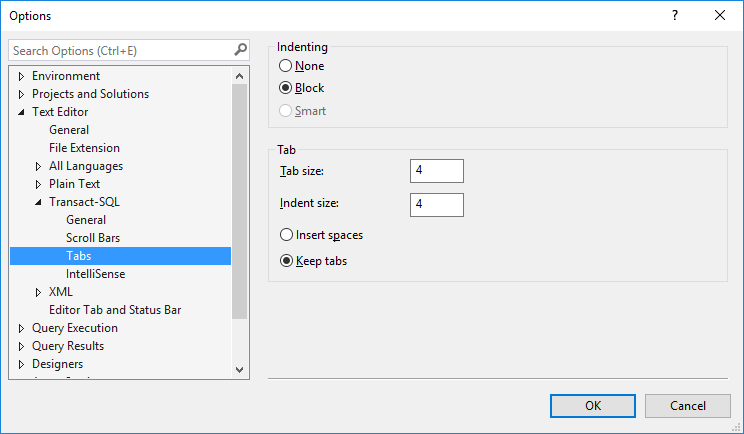
Task: Open Transact-SQL General page
Action: (x=86, y=220)
